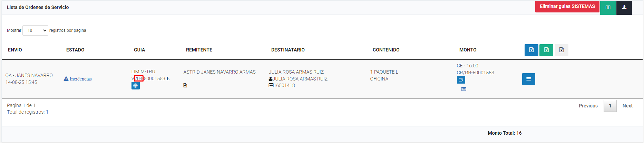Sort by the MONTO column header
This screenshot has height=143, width=644.
click(468, 50)
